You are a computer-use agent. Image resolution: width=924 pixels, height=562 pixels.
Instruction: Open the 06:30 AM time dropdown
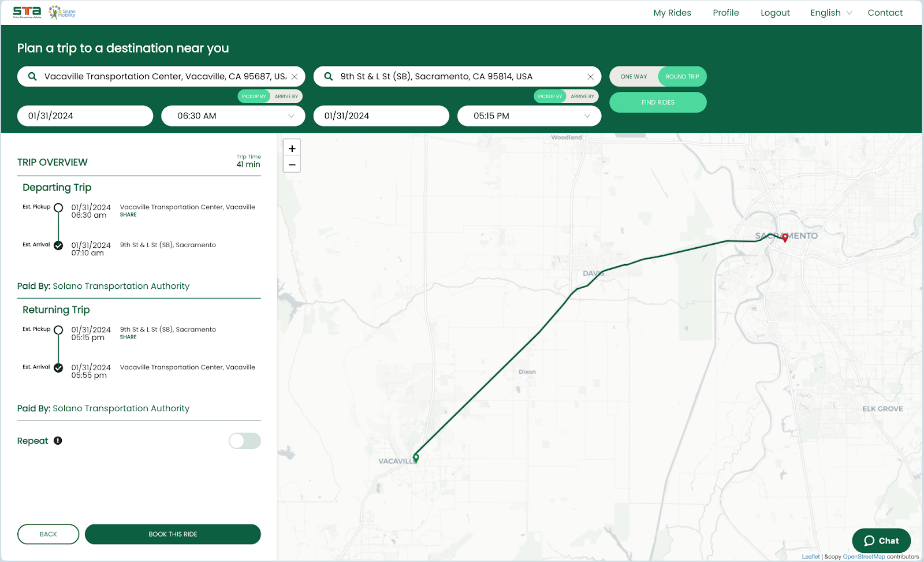(233, 116)
